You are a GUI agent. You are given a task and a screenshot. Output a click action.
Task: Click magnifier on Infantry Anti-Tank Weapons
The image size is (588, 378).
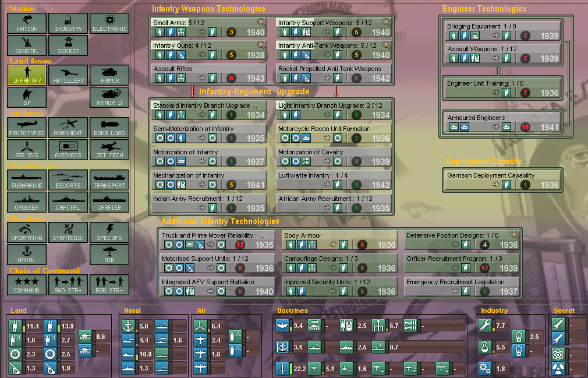[387, 45]
